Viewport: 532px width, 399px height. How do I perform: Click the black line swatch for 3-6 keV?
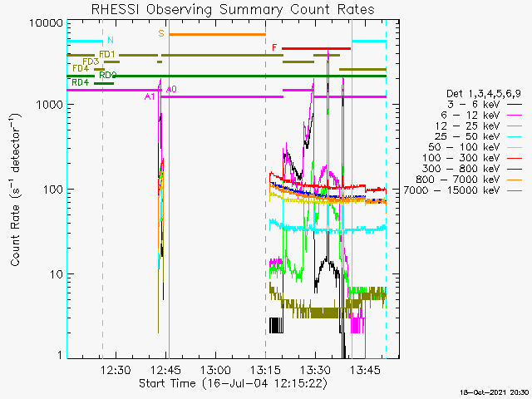pos(515,105)
